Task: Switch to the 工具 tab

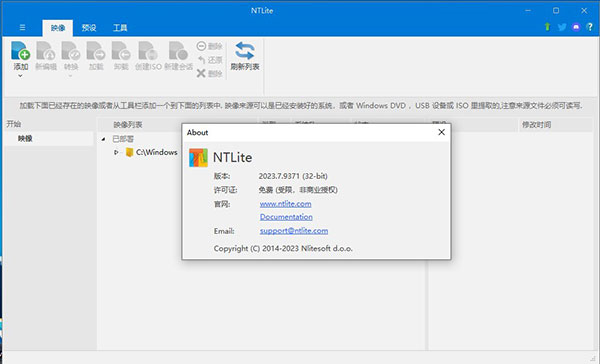Action: pos(120,28)
